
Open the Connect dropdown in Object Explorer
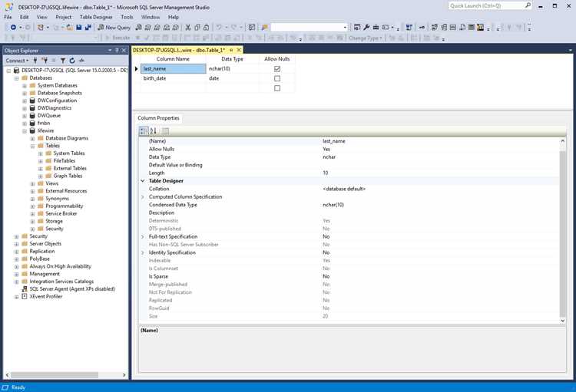[17, 61]
